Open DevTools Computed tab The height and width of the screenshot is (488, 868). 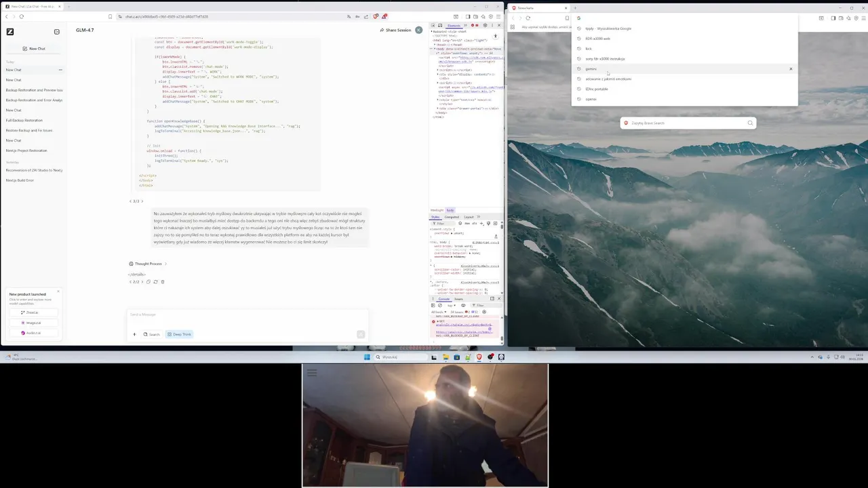pos(452,217)
